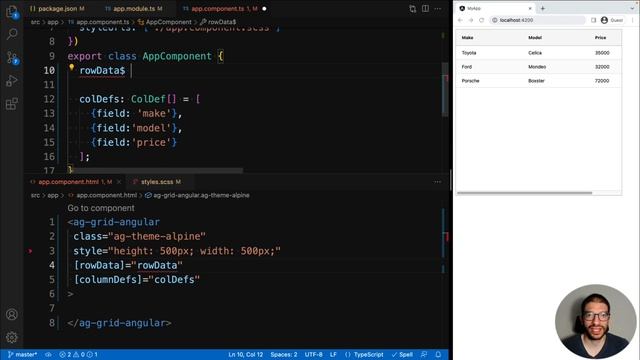Click top editor horizontal scrollbar
This screenshot has width=640, height=360.
click(x=157, y=171)
